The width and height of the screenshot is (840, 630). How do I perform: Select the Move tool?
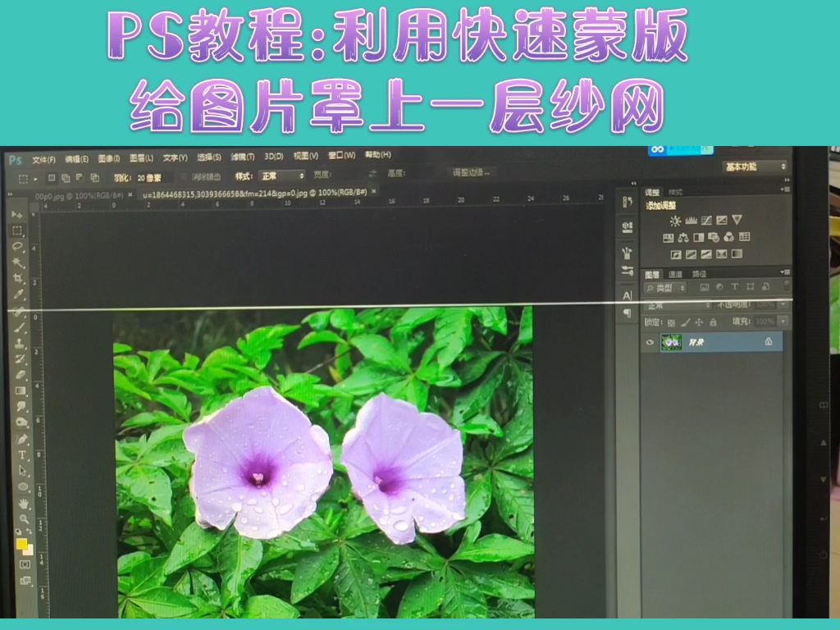pyautogui.click(x=18, y=215)
